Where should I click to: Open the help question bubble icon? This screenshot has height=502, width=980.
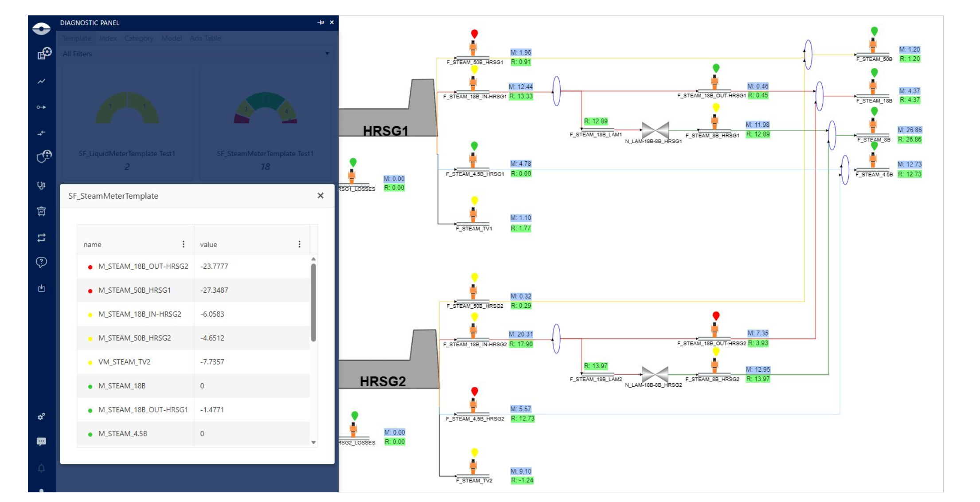(41, 262)
